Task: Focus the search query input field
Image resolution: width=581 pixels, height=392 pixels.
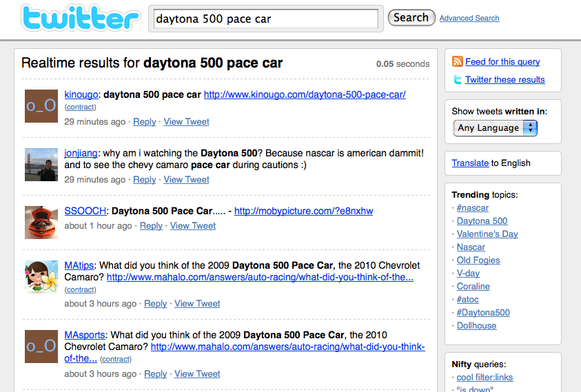Action: click(x=265, y=19)
